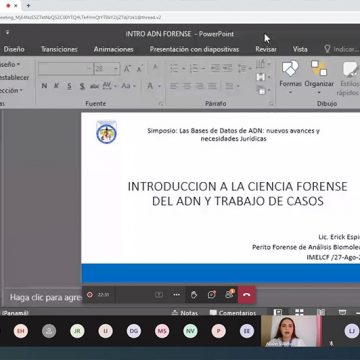
Task: Align text to the right
Action: coord(199,86)
